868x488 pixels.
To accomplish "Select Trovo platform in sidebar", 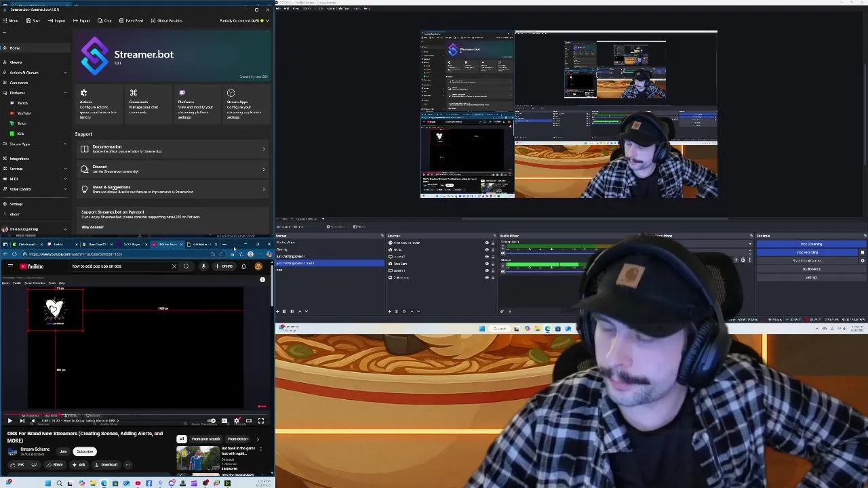I will click(x=22, y=123).
